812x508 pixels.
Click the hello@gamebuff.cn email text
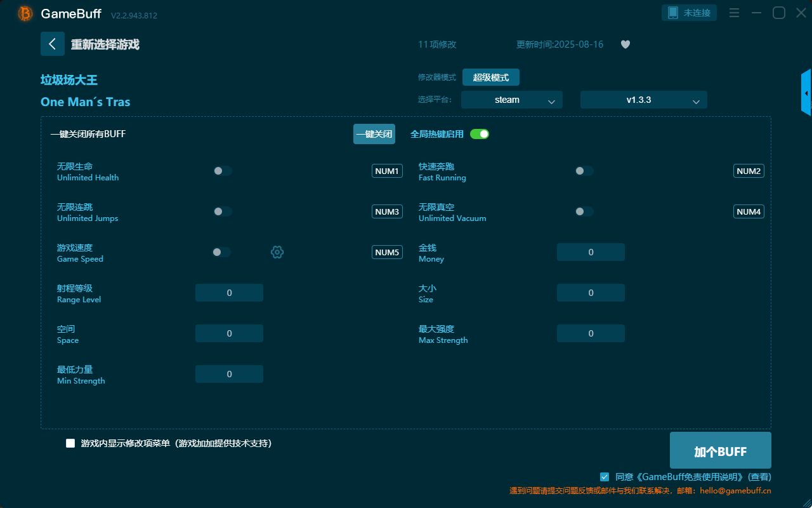735,491
